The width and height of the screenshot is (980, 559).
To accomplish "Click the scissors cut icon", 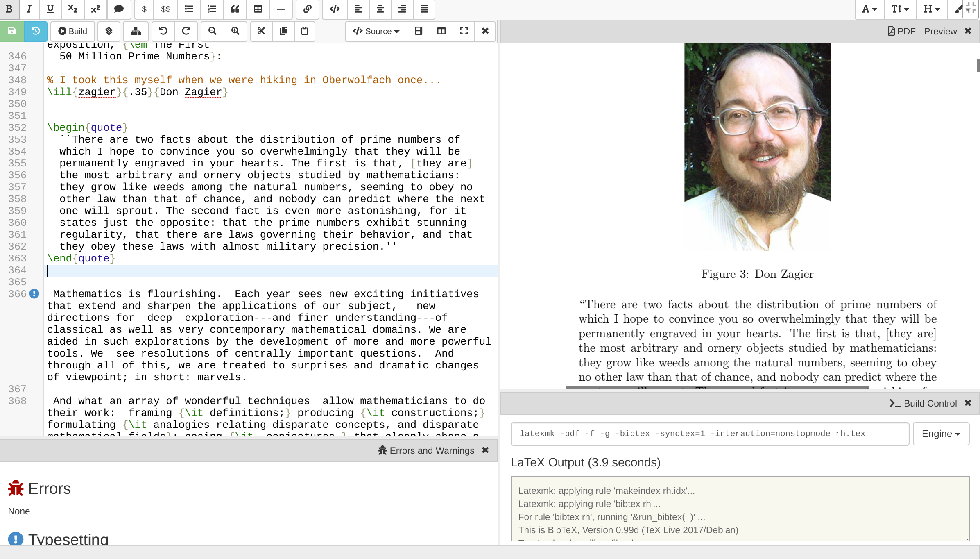I will coord(261,31).
